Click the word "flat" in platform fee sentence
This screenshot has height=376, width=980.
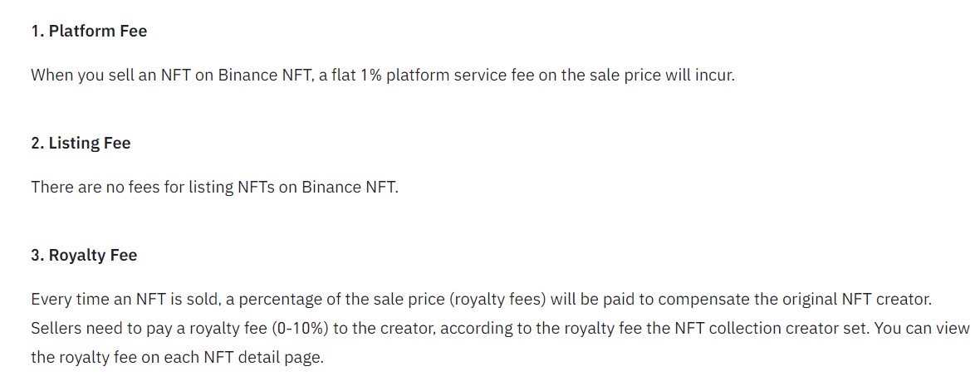click(344, 76)
